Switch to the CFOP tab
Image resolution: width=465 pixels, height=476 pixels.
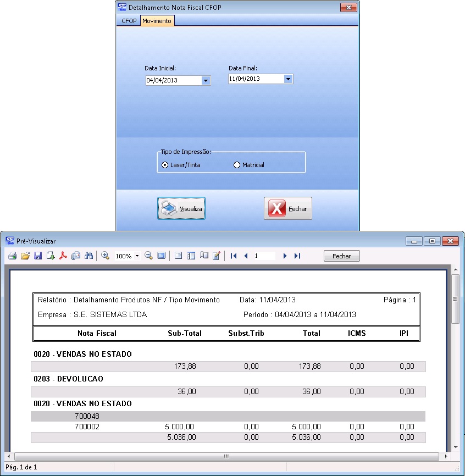click(129, 21)
